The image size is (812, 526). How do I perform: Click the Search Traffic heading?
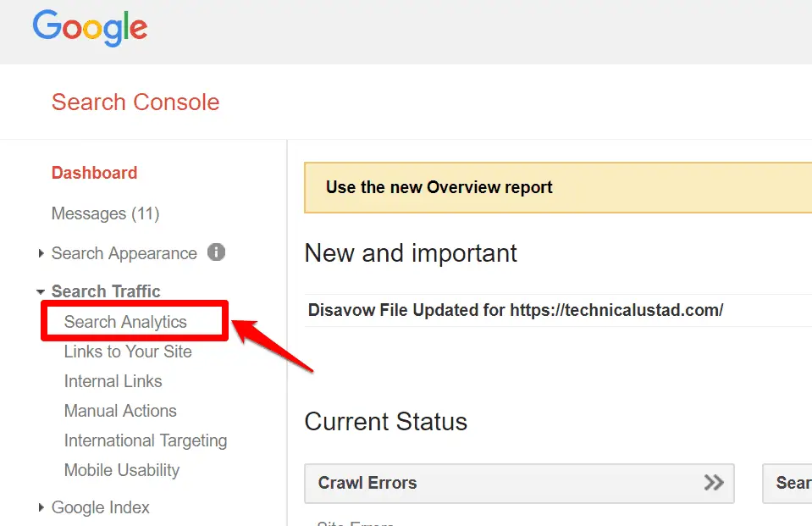(106, 291)
